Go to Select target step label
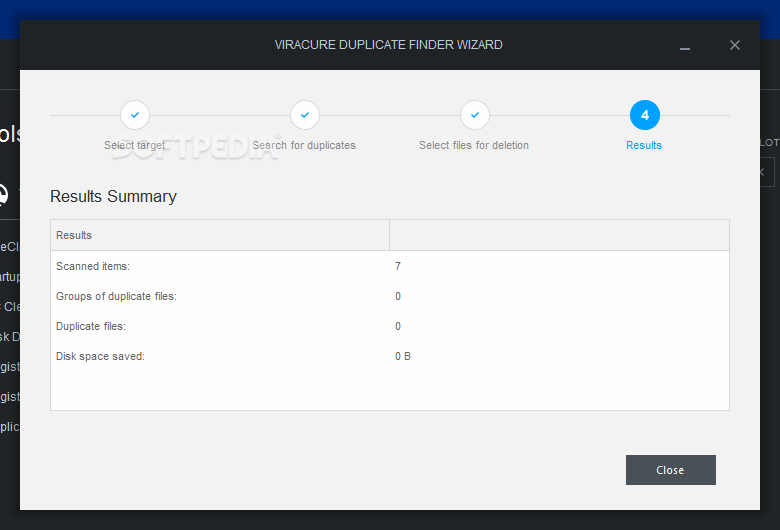Viewport: 780px width, 530px height. tap(134, 145)
